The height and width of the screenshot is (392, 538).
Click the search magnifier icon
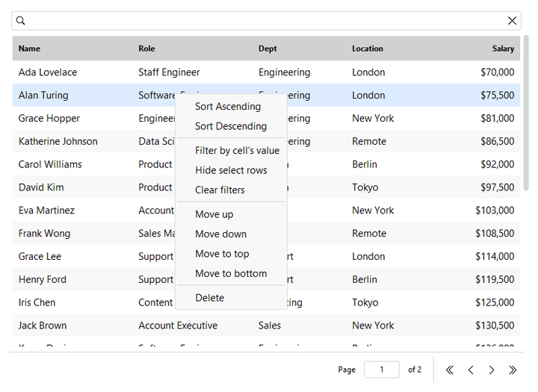pos(21,21)
